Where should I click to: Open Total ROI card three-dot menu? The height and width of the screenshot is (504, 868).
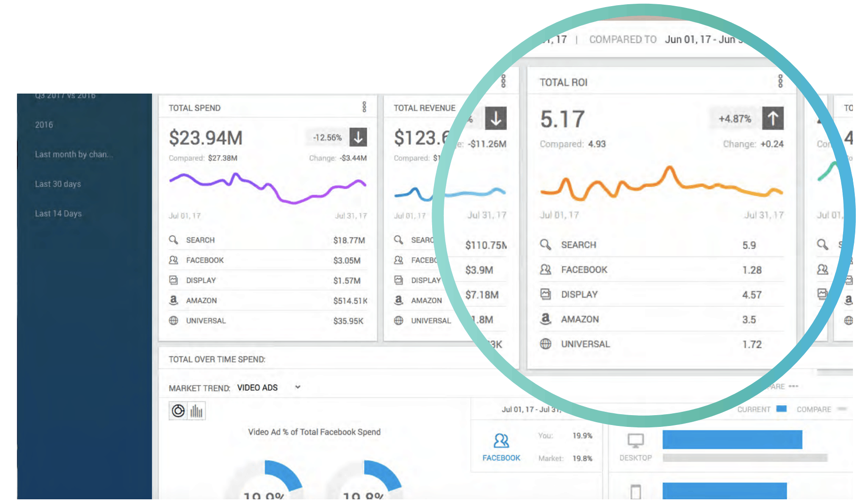pyautogui.click(x=780, y=81)
